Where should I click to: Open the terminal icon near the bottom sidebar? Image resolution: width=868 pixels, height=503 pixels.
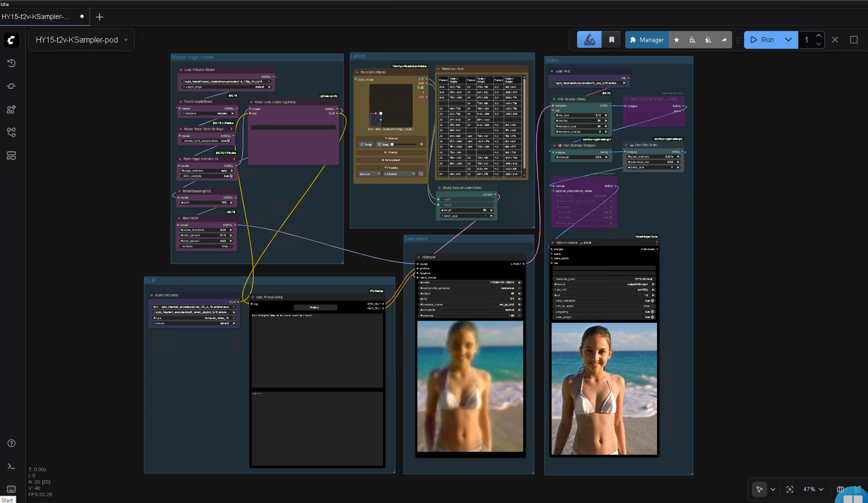point(11,466)
